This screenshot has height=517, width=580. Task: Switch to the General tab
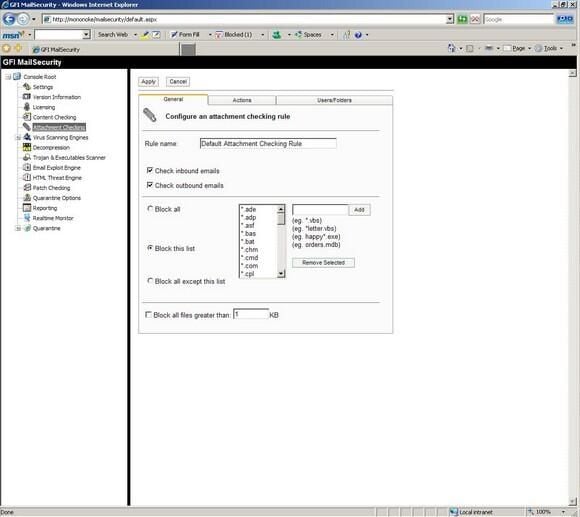pos(173,99)
